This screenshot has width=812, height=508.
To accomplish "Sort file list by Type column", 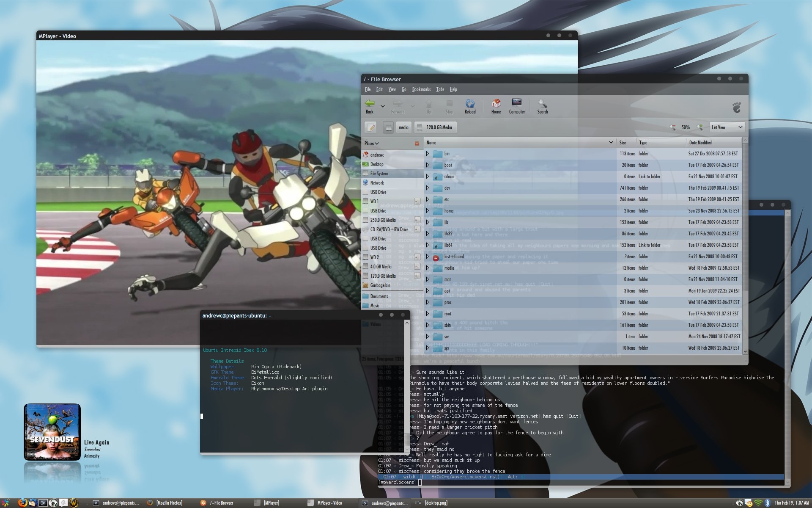I will point(661,143).
